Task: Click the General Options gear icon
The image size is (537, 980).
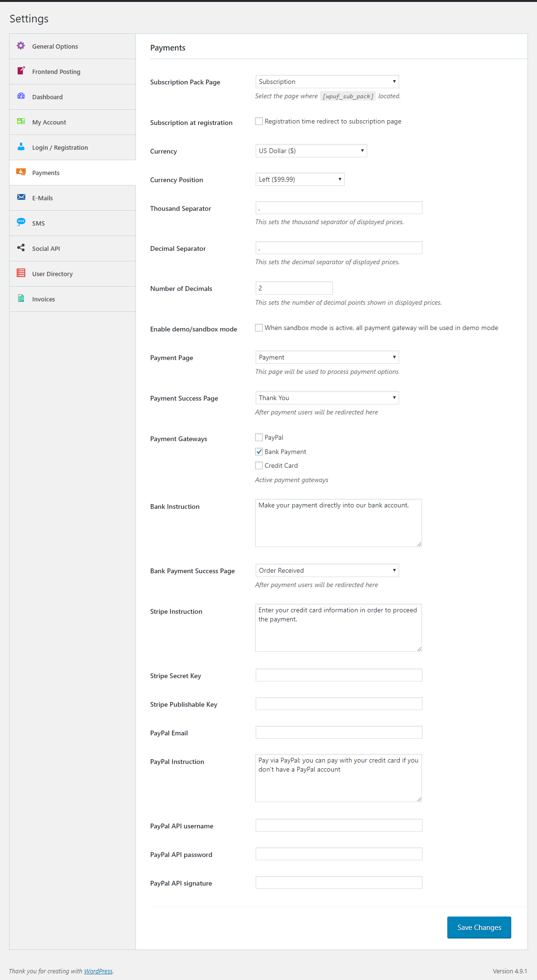Action: pyautogui.click(x=21, y=46)
